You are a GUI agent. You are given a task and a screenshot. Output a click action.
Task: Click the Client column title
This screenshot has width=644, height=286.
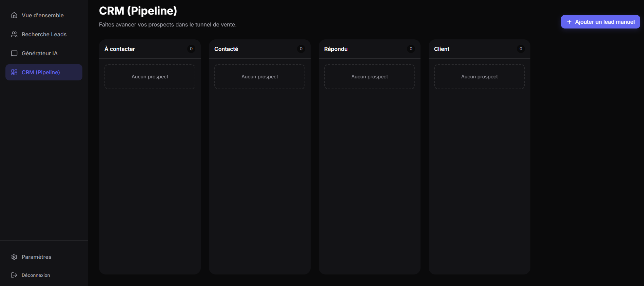(442, 49)
